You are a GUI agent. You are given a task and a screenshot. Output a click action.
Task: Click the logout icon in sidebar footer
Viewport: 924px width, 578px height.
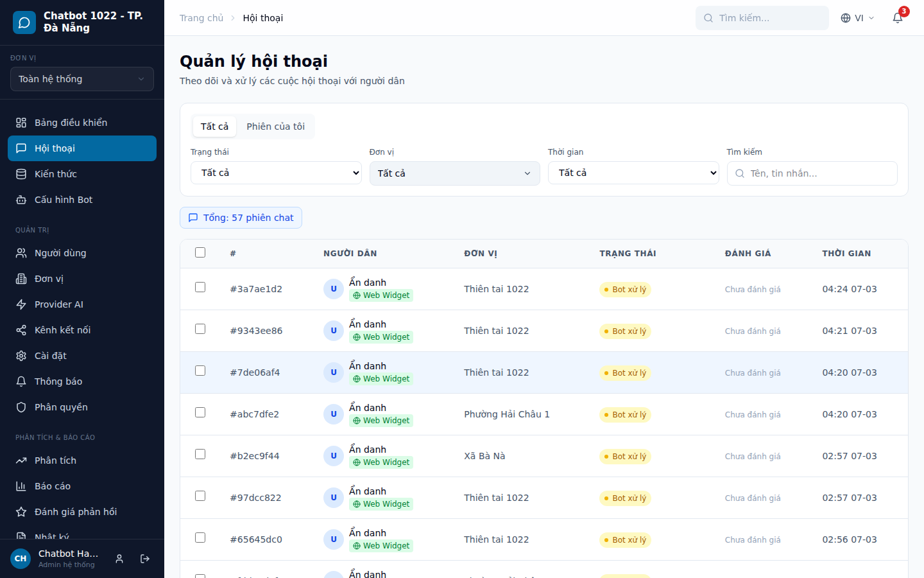pyautogui.click(x=145, y=559)
